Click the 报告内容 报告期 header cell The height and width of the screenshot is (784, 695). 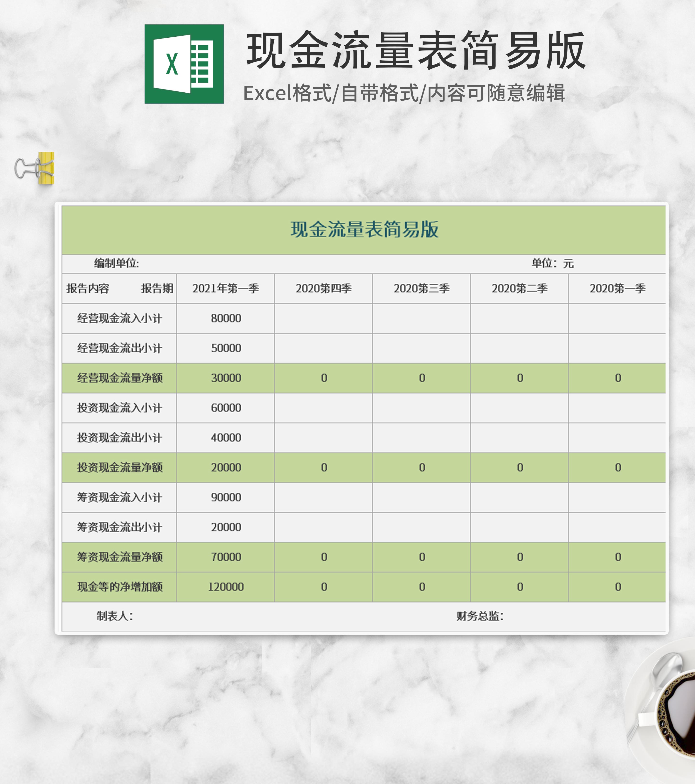(x=119, y=289)
